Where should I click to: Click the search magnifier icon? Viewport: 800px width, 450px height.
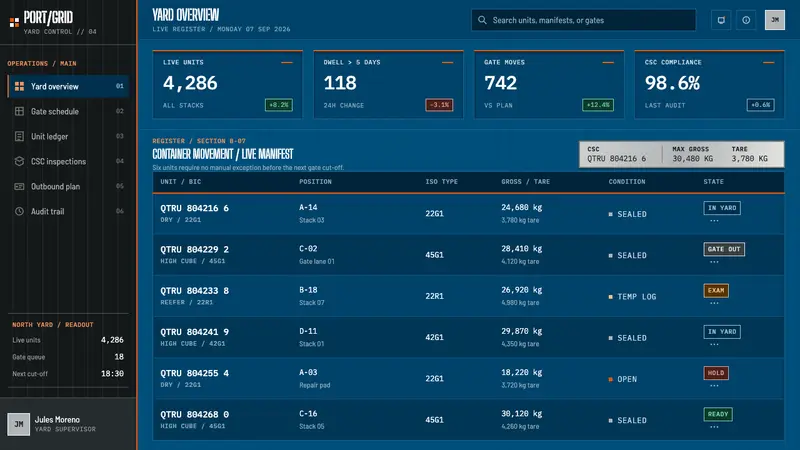coord(482,20)
